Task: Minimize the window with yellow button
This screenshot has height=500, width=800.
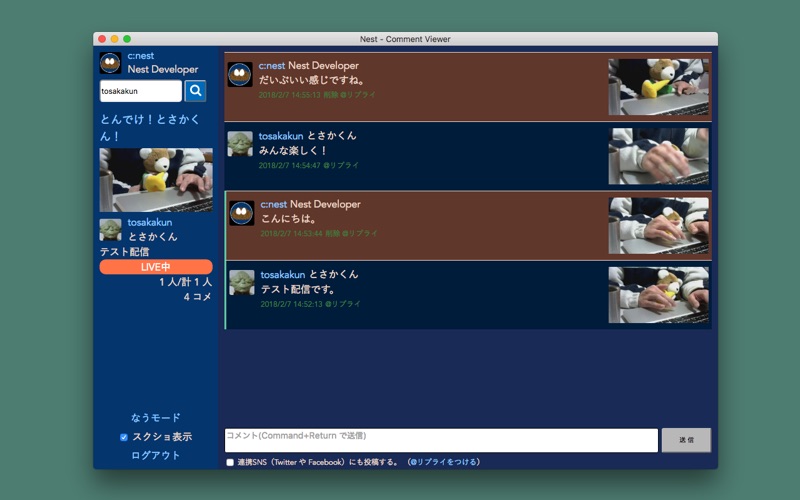Action: (x=115, y=39)
